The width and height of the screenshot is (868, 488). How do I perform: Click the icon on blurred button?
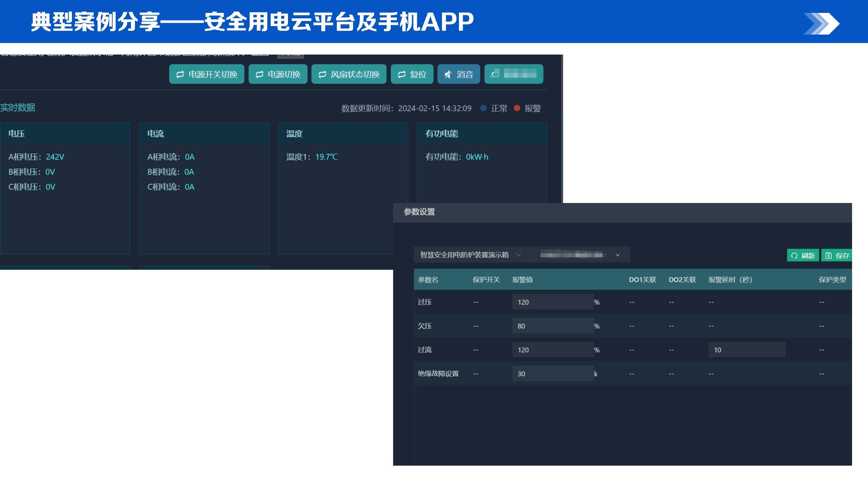(495, 73)
